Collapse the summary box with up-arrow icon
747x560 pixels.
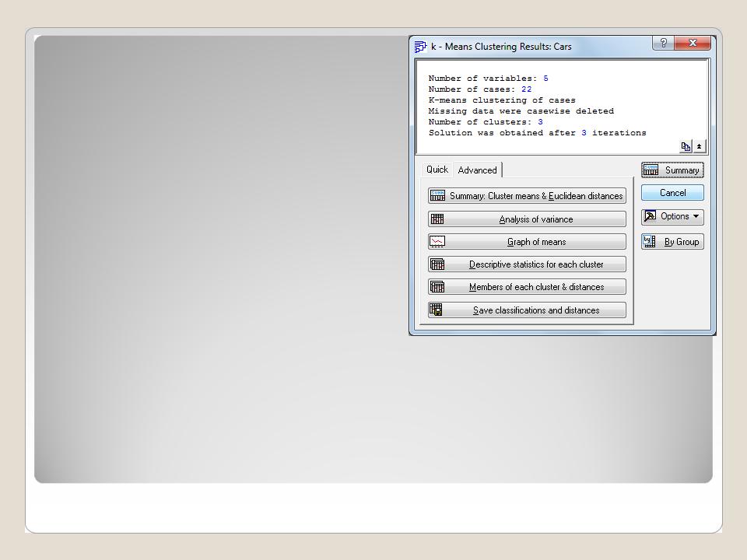[x=699, y=147]
